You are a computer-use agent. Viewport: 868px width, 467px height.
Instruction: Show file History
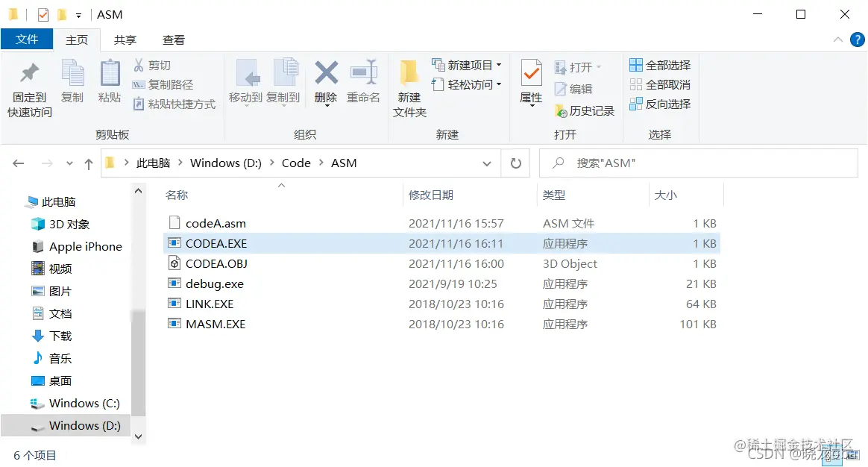point(585,111)
